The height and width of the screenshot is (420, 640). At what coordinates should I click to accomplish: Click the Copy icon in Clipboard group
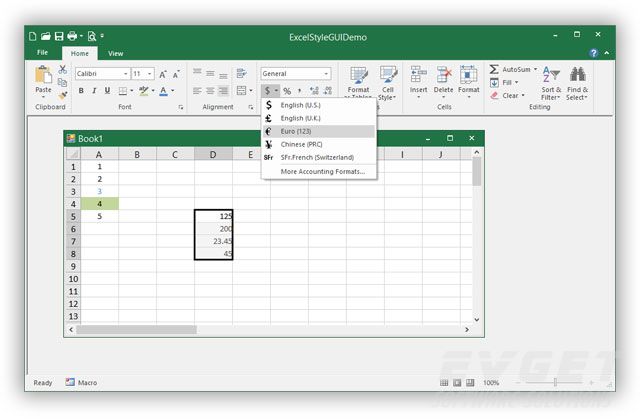pyautogui.click(x=62, y=82)
